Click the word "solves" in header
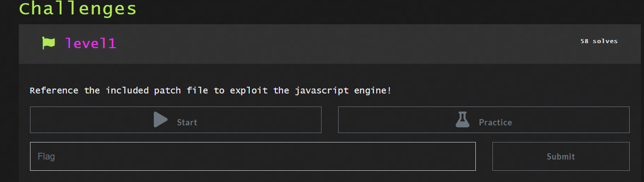Screen dimensions: 644x182 tap(605, 41)
